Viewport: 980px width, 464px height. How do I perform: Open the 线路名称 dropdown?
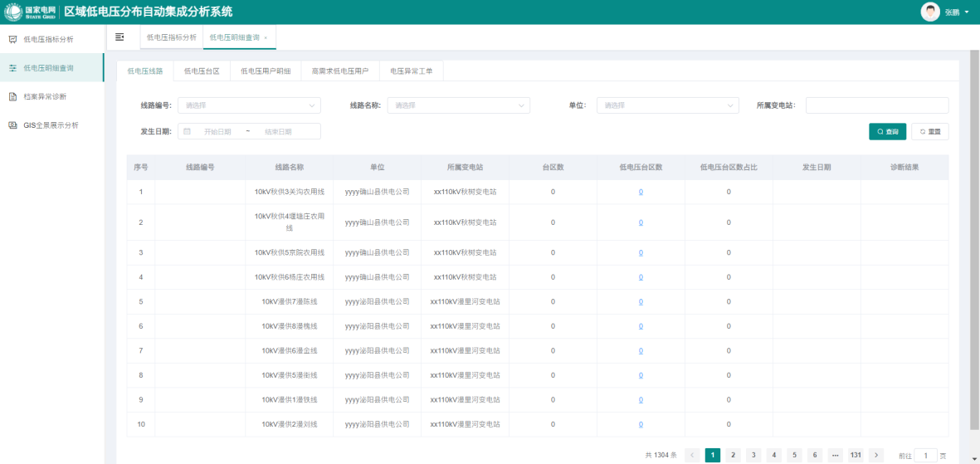coord(459,105)
